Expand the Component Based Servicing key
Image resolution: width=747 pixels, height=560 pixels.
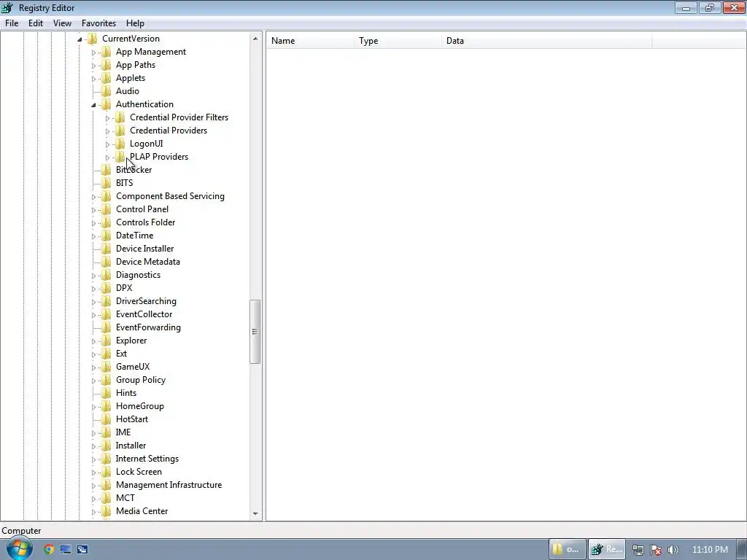click(x=93, y=197)
